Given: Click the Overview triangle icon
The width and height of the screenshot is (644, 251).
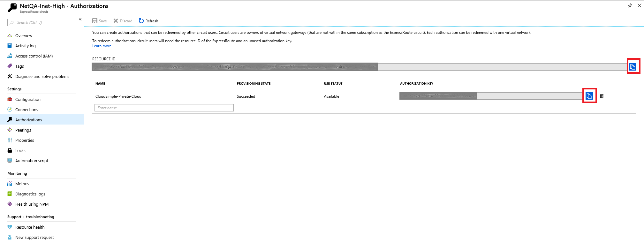Looking at the screenshot, I should coord(10,35).
